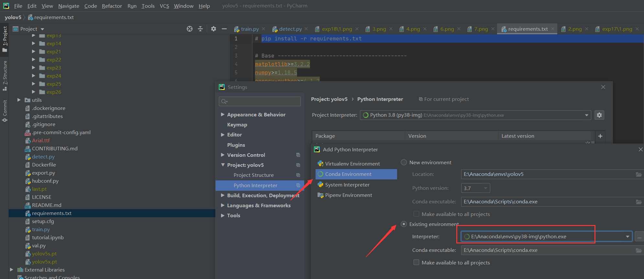Click the Collapse All icon in Project panel
The width and height of the screenshot is (644, 279).
point(200,29)
